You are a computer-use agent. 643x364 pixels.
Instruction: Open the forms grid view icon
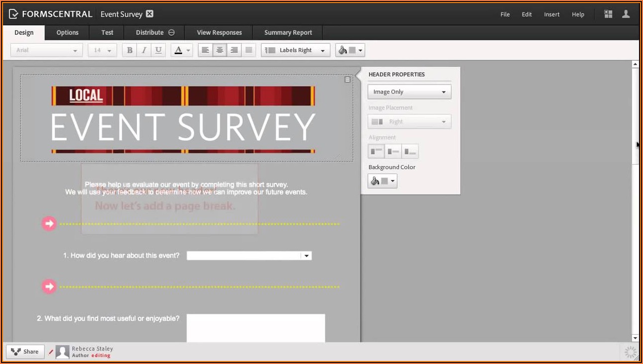click(608, 14)
